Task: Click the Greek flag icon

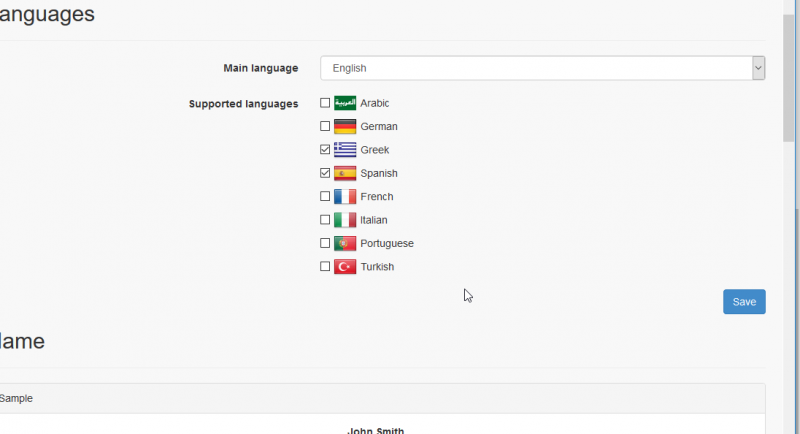Action: [345, 150]
